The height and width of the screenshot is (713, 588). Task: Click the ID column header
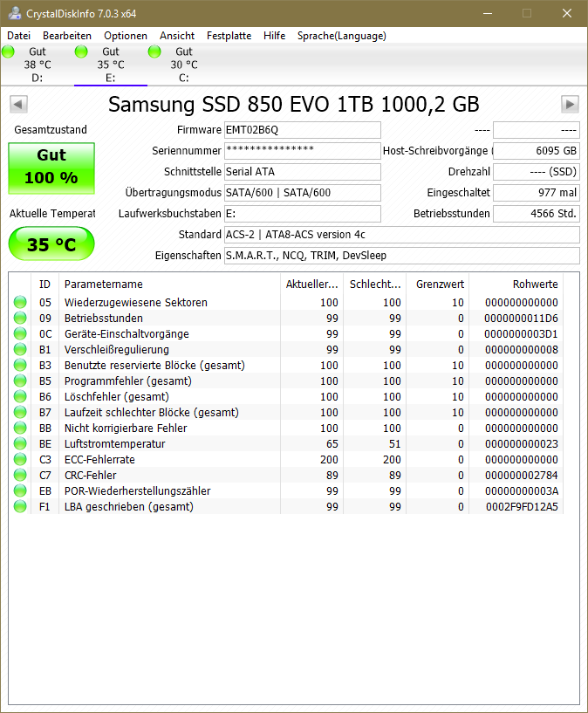[x=44, y=285]
